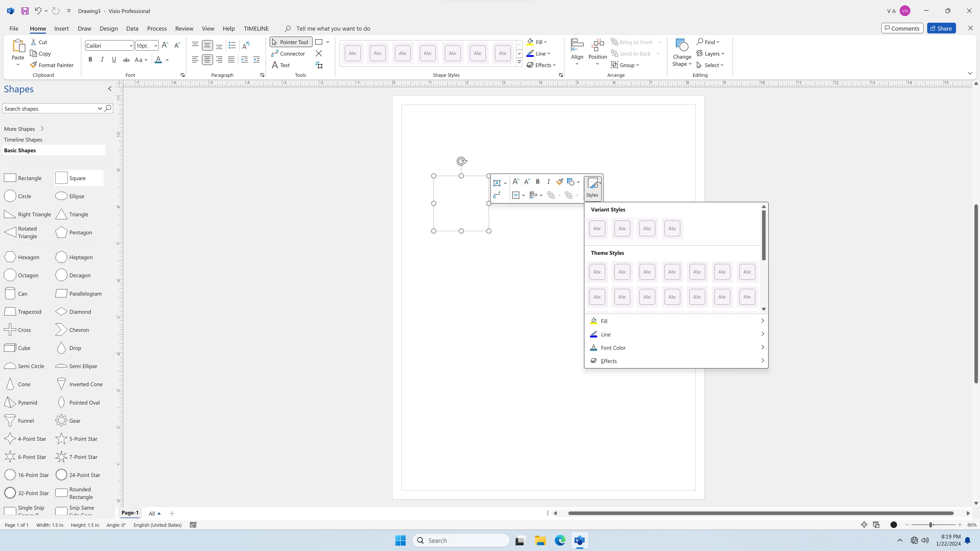Toggle underline formatting

coord(114,59)
